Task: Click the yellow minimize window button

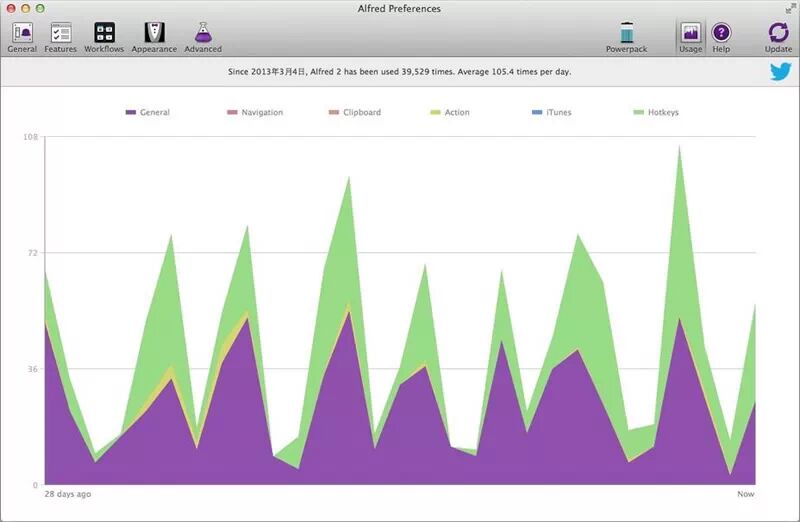Action: pos(25,9)
